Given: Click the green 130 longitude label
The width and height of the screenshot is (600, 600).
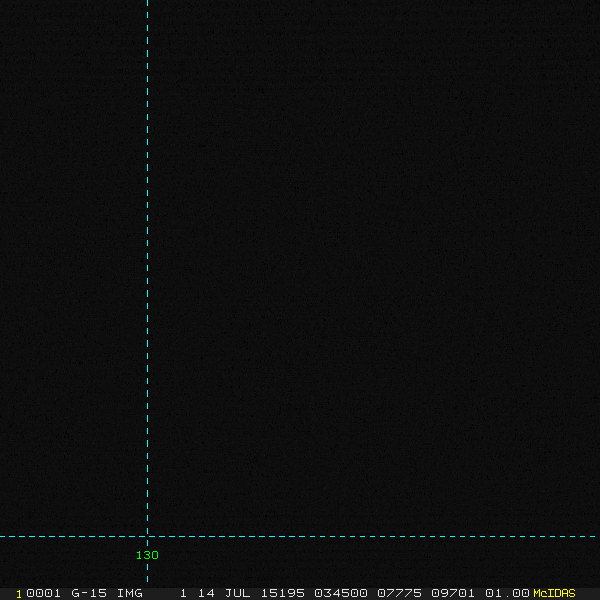Looking at the screenshot, I should (x=147, y=555).
